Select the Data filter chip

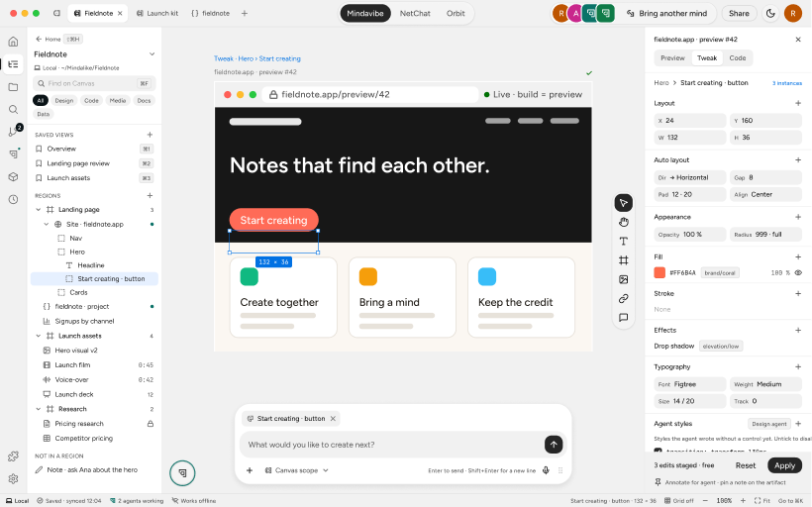44,114
